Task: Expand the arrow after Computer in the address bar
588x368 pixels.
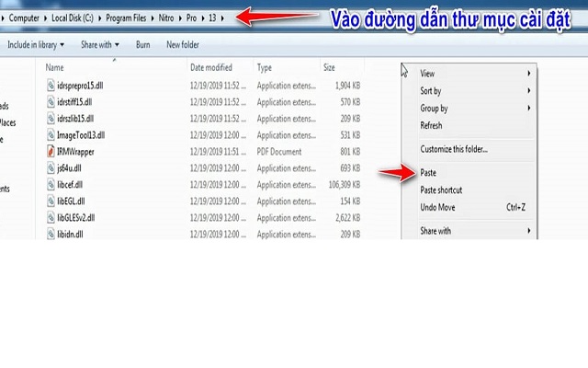Action: pyautogui.click(x=45, y=18)
